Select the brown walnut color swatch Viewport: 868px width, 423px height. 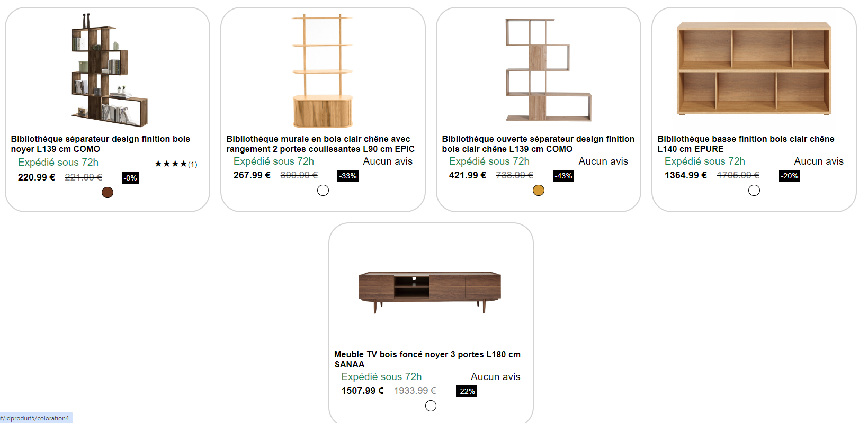[x=108, y=193]
